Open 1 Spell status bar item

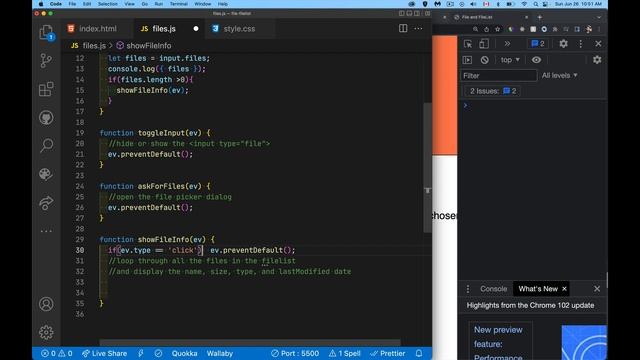pyautogui.click(x=344, y=353)
